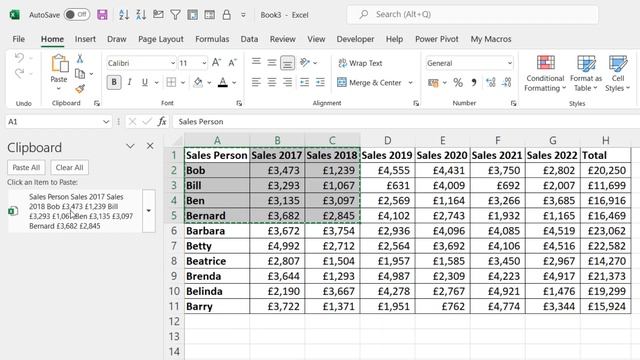Click the copied Sales Person clipboard item
This screenshot has width=640, height=360.
pos(76,211)
